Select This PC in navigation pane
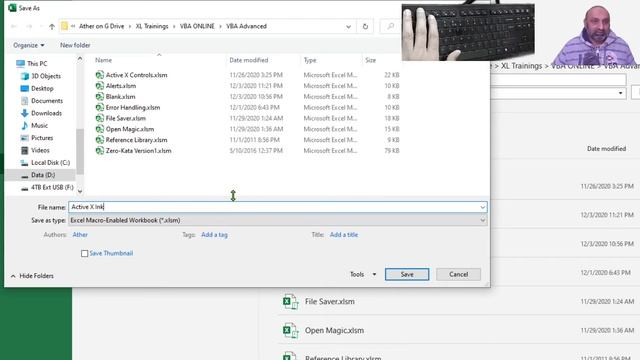This screenshot has height=360, width=640. point(32,64)
